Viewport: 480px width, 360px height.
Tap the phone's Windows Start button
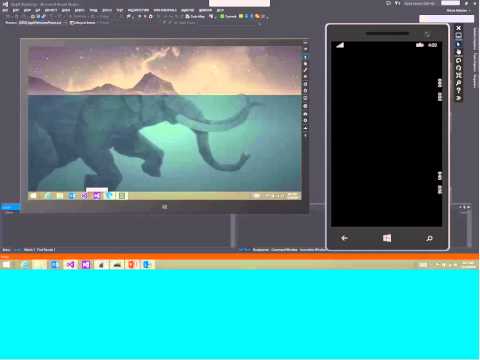[x=387, y=238]
